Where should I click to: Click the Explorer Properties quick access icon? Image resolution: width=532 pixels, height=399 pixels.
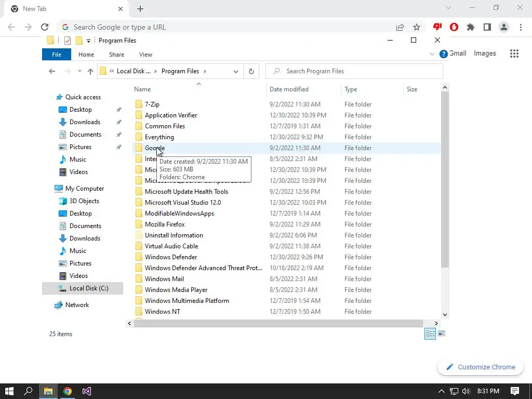pyautogui.click(x=68, y=41)
